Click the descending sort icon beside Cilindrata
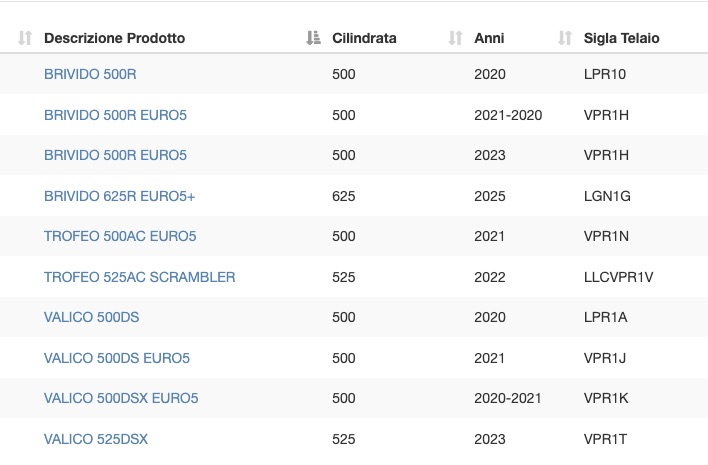 (x=313, y=38)
